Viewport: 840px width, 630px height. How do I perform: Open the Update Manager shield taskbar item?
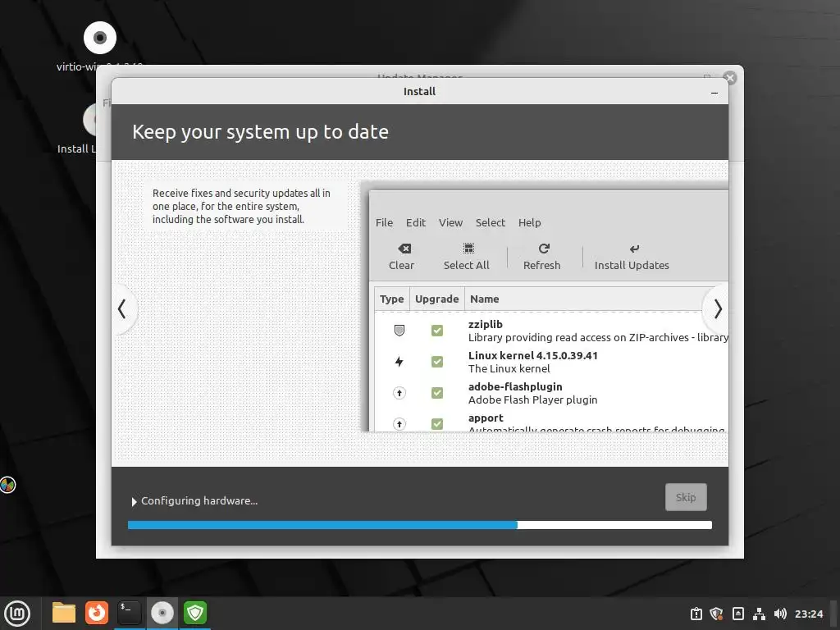(x=195, y=613)
